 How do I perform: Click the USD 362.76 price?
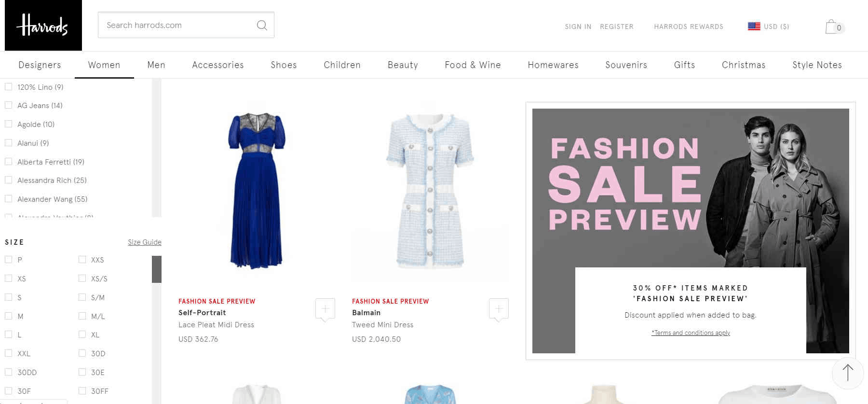(x=198, y=339)
